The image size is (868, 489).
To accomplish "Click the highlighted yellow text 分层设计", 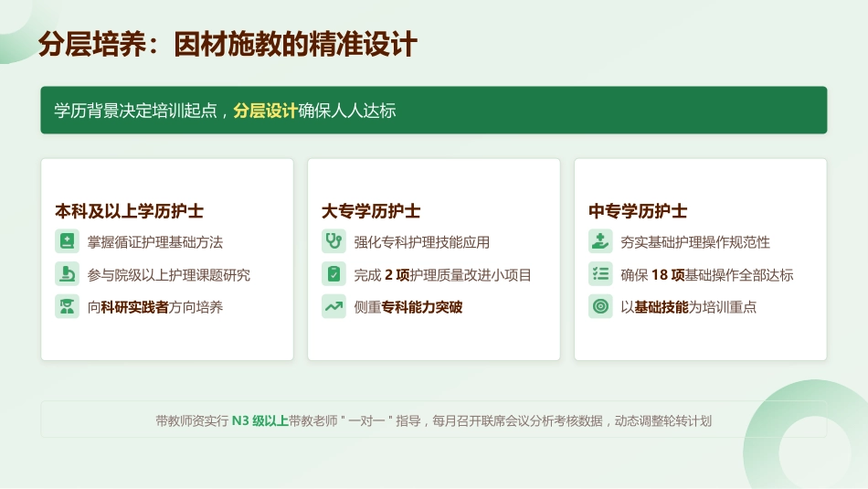I will point(265,111).
